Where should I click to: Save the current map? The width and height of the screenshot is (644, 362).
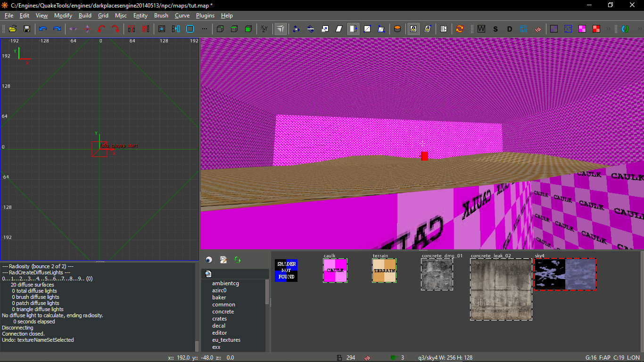click(x=27, y=29)
